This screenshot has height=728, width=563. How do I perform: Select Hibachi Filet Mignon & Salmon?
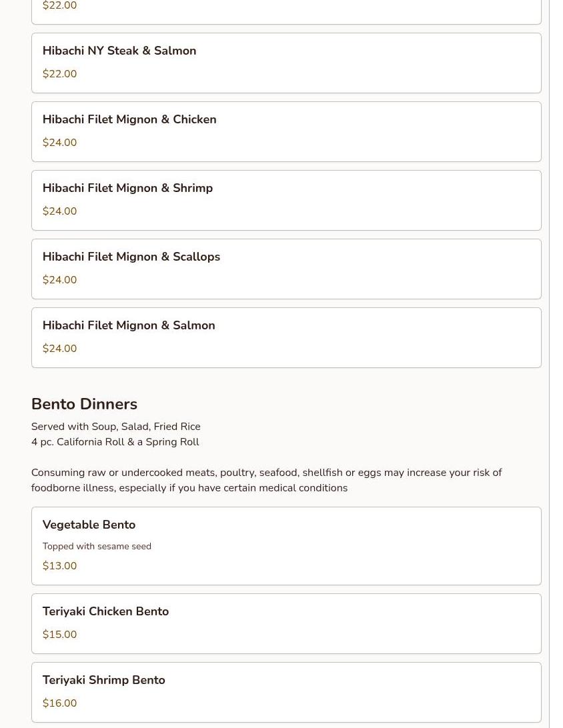286,338
